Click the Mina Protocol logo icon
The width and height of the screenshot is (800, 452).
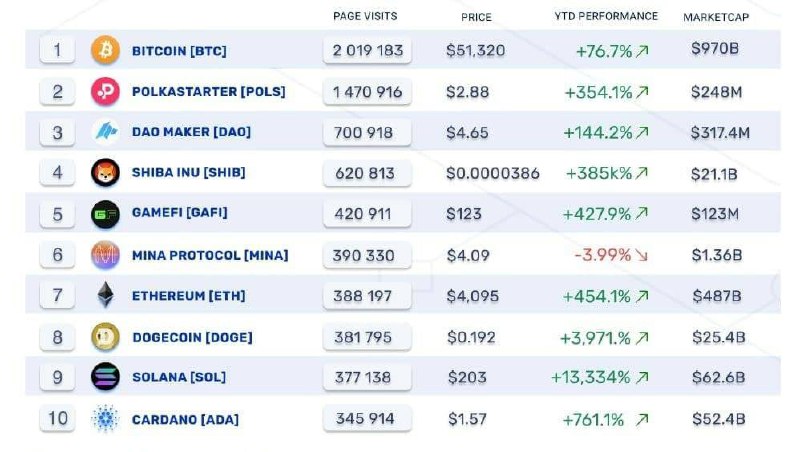(x=105, y=255)
